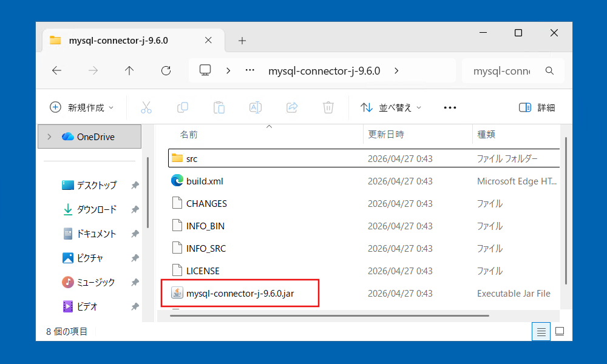
Task: Click the navigation pane scrollbar
Action: tap(148, 192)
